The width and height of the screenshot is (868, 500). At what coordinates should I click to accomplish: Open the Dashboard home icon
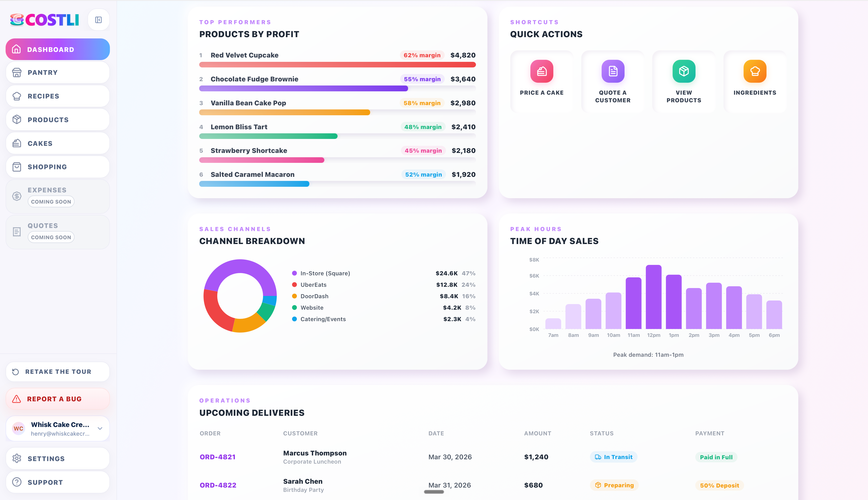[16, 49]
